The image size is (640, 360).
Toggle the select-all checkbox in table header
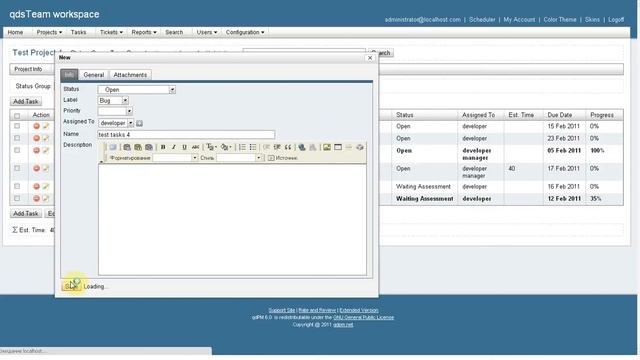pyautogui.click(x=17, y=116)
